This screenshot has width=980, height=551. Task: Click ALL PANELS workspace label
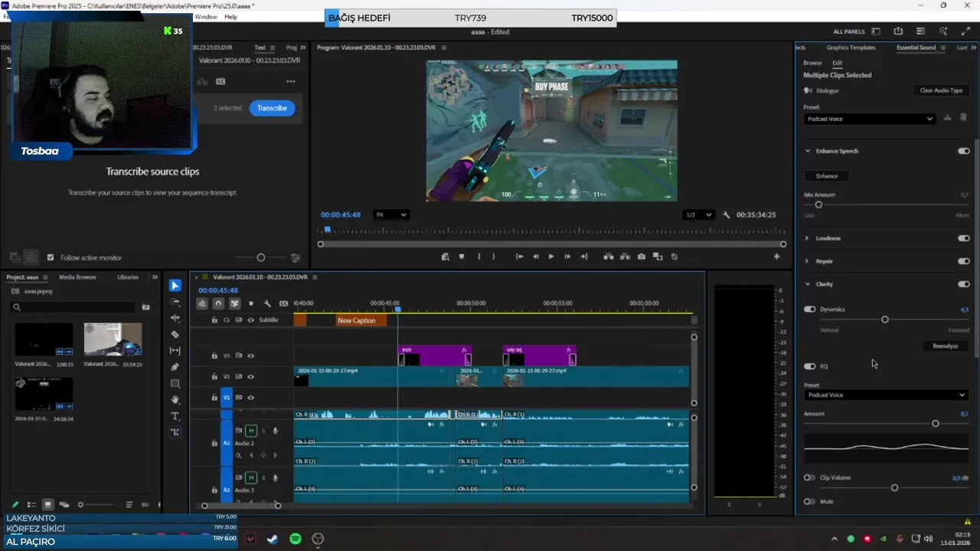(x=849, y=31)
